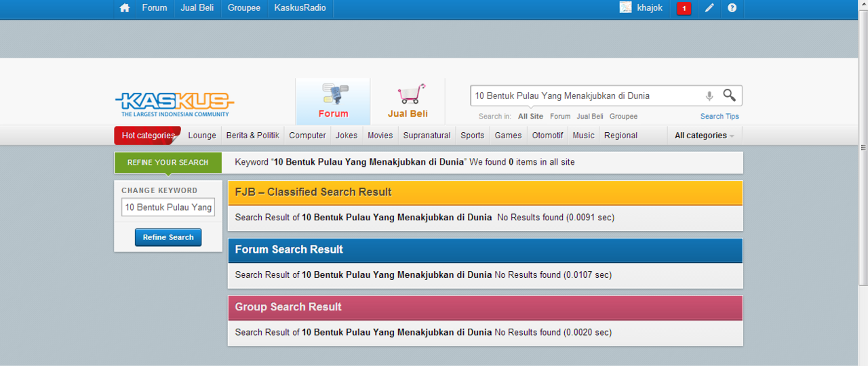Open the Regional category
Screen dimensions: 868x366
[x=620, y=136]
